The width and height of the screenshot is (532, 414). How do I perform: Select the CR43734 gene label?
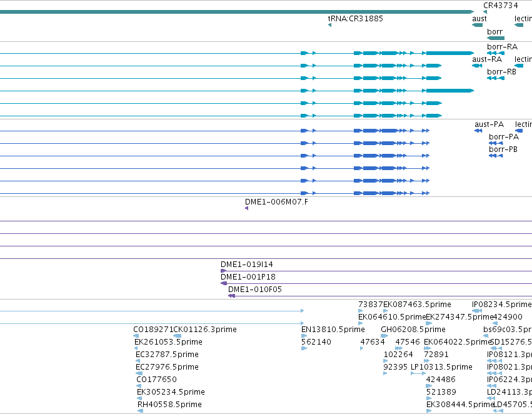tap(501, 6)
